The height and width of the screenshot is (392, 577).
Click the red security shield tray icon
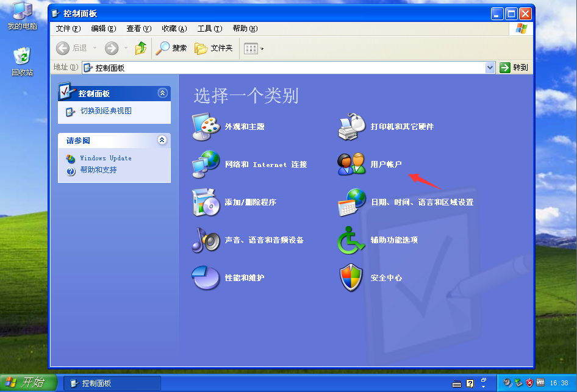[x=529, y=383]
